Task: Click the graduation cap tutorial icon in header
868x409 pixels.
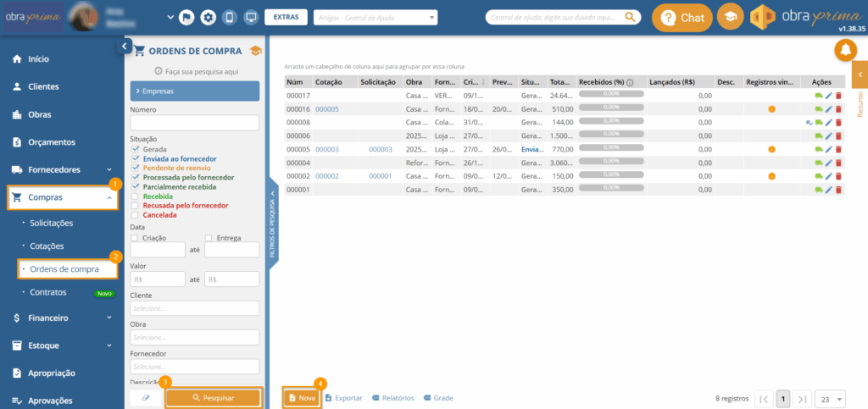Action: (729, 18)
